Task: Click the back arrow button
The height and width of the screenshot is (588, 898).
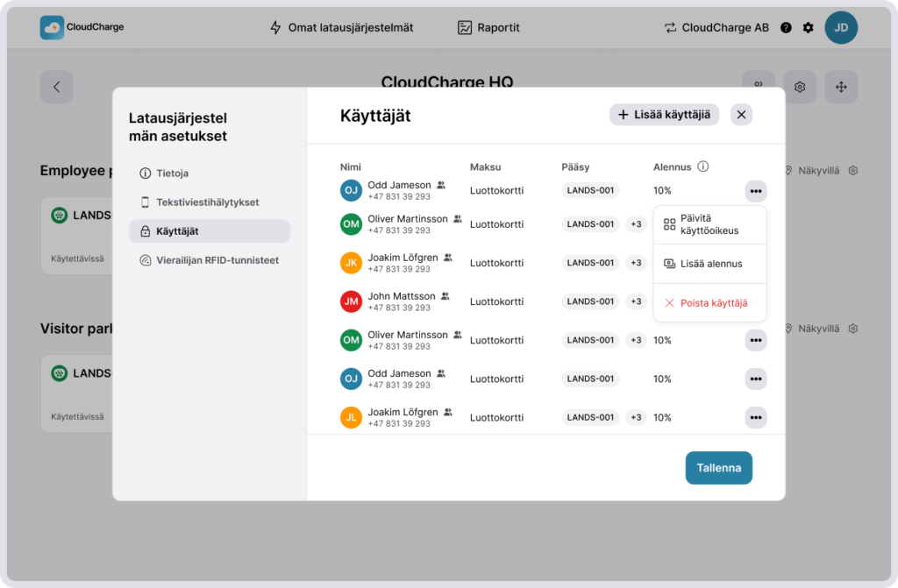Action: point(56,87)
